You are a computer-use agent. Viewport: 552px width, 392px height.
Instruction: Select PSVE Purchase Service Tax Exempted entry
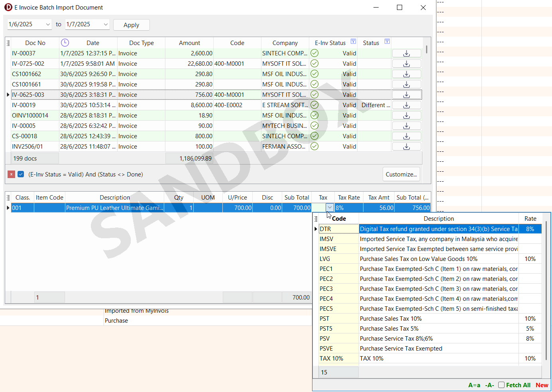point(401,349)
